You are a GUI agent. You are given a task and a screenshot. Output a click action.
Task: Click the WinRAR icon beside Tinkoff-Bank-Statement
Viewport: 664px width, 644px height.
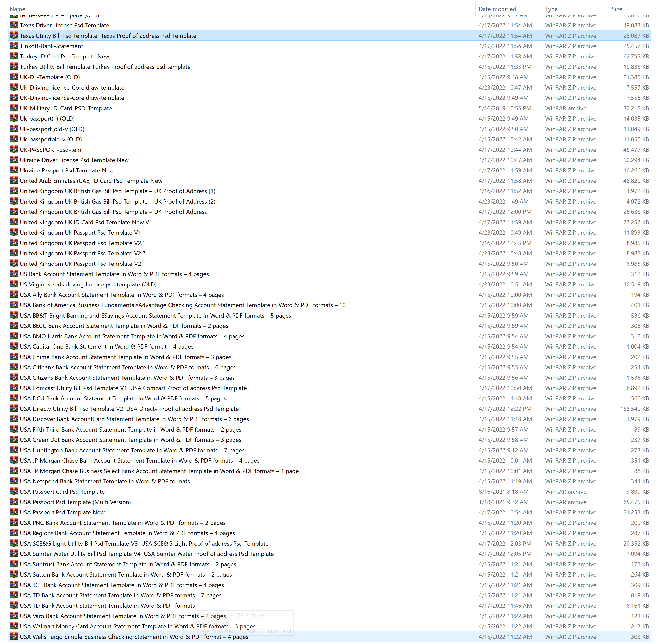[14, 46]
